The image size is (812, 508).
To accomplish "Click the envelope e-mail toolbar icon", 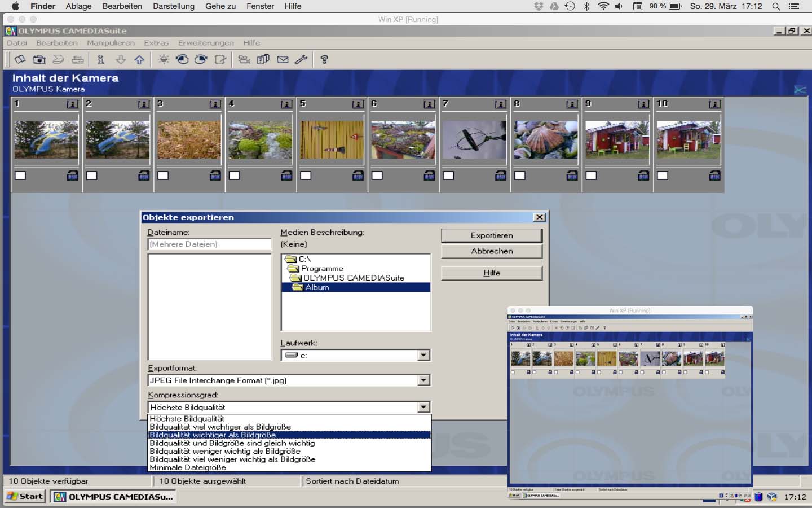I will tap(283, 59).
